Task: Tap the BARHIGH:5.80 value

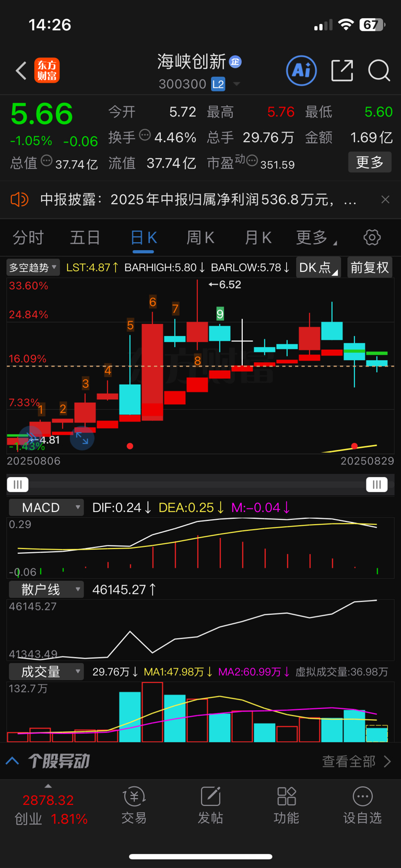Action: pos(164,268)
